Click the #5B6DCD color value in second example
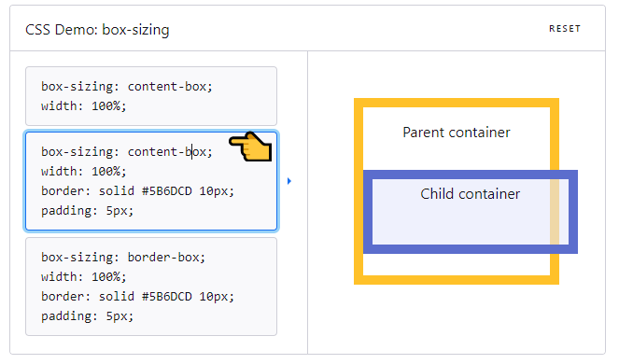This screenshot has width=619, height=364. pyautogui.click(x=166, y=191)
